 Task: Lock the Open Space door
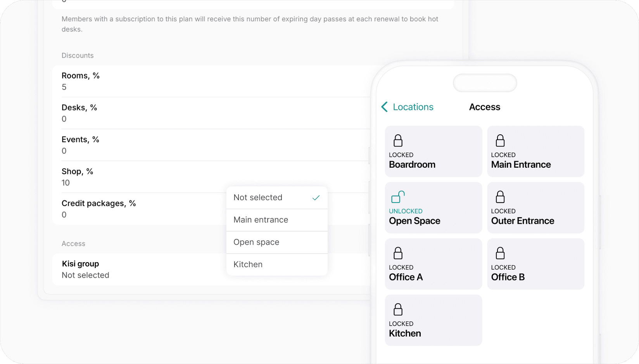(433, 208)
